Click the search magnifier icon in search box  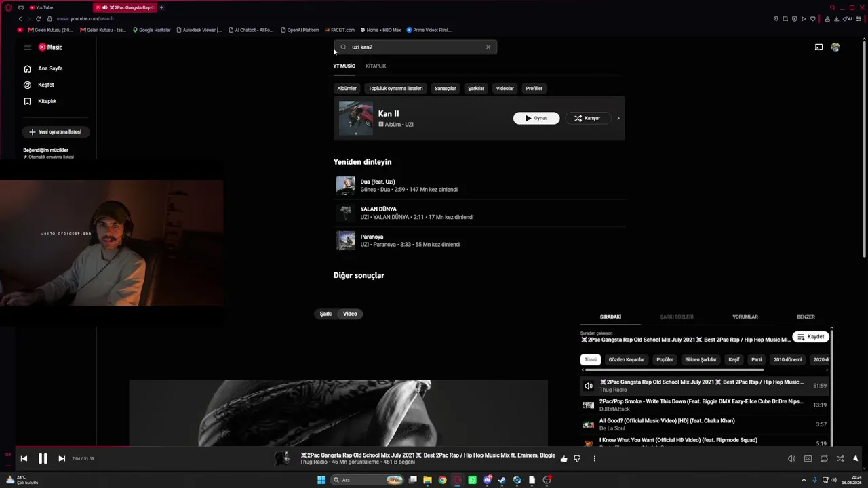click(x=343, y=47)
